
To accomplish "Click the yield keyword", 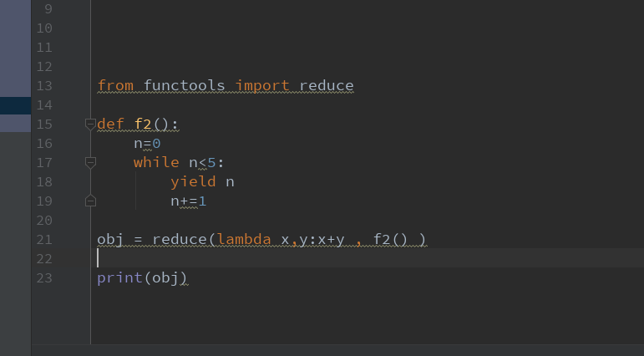I will [193, 182].
